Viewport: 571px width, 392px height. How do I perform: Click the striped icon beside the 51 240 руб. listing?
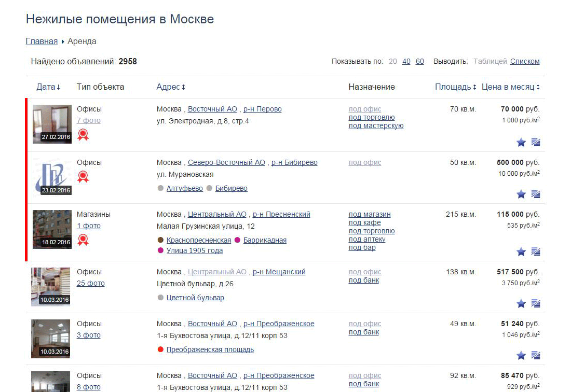click(536, 356)
